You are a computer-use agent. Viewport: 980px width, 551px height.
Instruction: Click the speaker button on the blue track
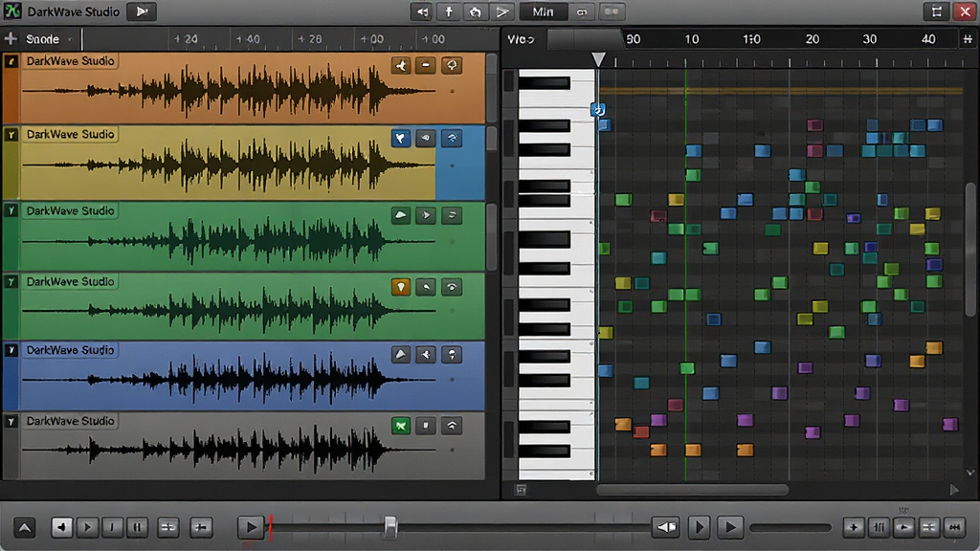tap(426, 355)
